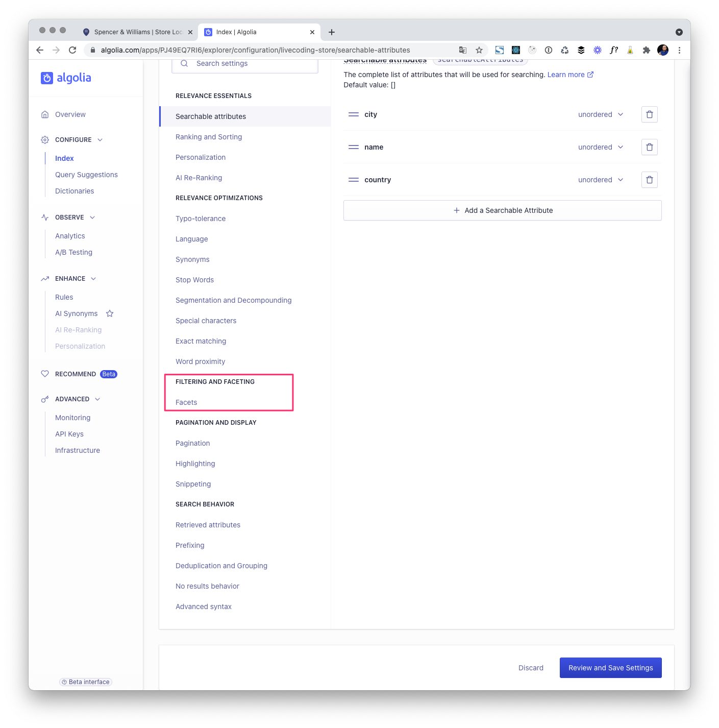Click the Advanced key icon
719x728 pixels.
(x=45, y=399)
